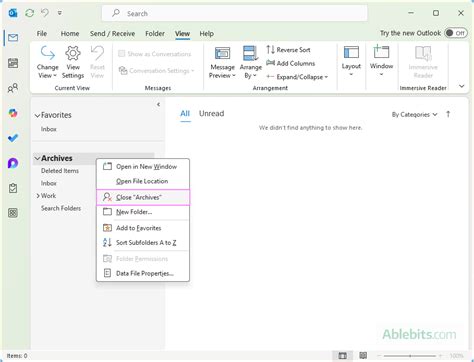This screenshot has width=474, height=362.
Task: Click the Outlook app icon in title bar
Action: tap(13, 13)
